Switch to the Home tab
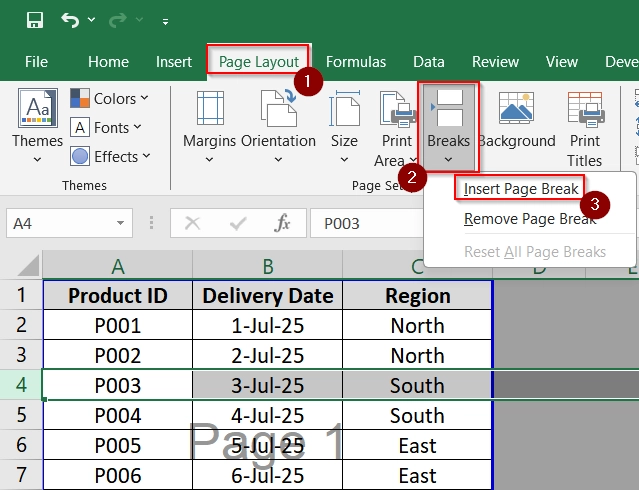 coord(108,62)
